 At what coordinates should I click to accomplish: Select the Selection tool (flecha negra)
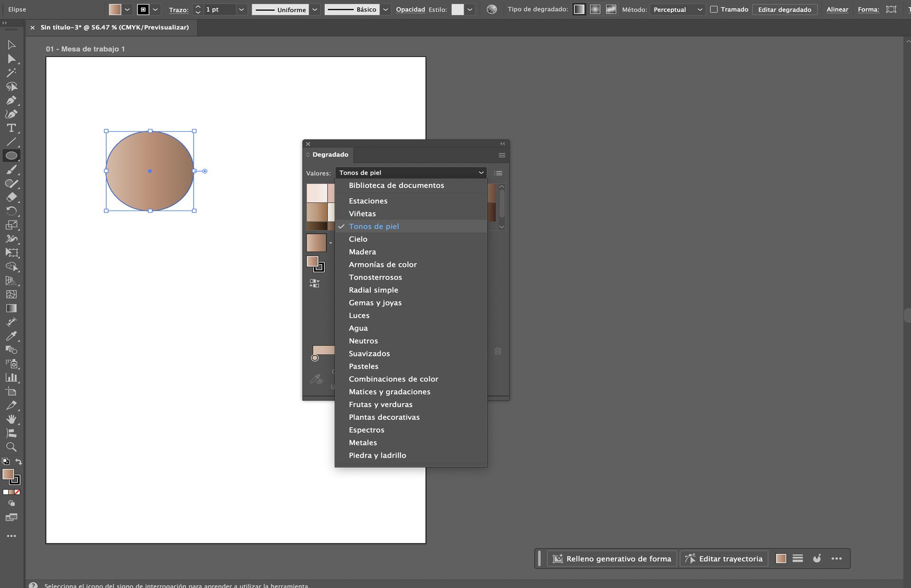11,45
